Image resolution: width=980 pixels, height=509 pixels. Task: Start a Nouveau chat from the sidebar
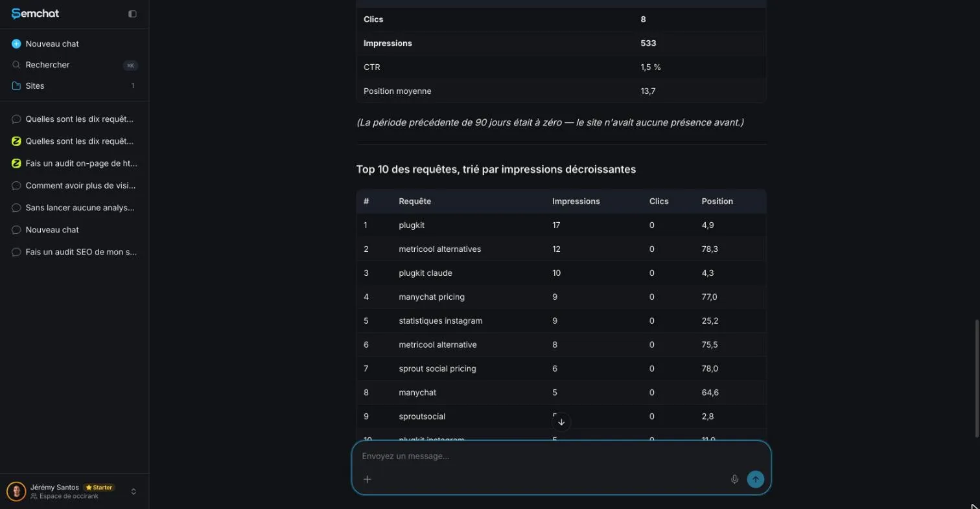click(75, 43)
